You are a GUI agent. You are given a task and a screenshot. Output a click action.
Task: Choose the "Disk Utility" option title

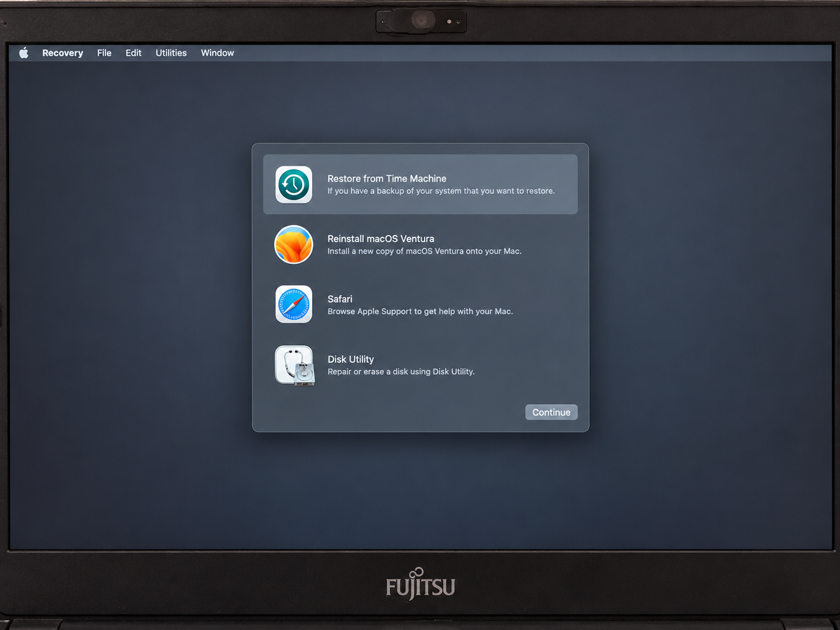click(x=351, y=360)
